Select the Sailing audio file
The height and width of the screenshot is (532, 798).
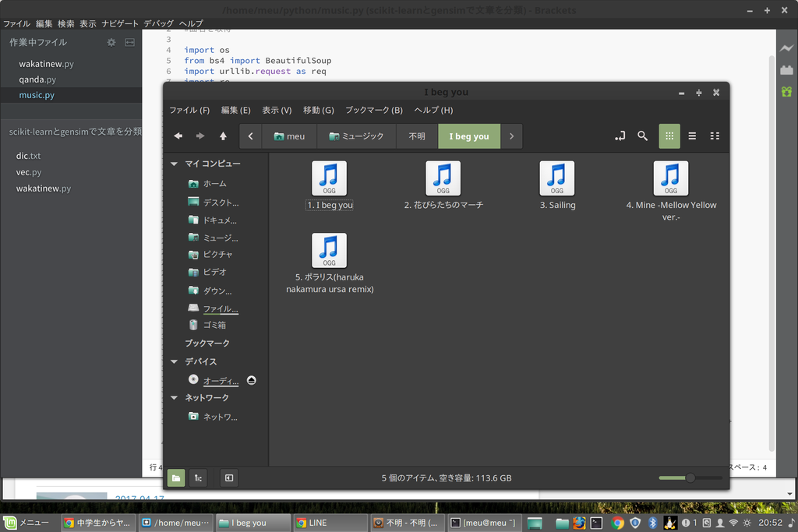point(556,178)
